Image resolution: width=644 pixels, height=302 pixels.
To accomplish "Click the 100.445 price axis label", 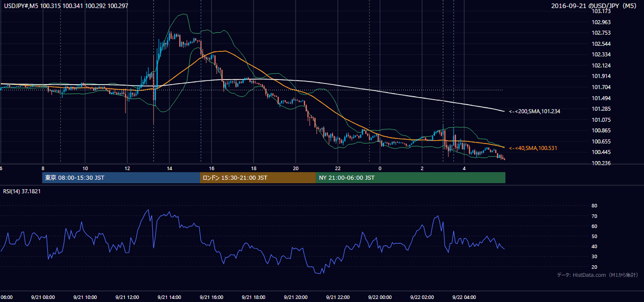I will pyautogui.click(x=601, y=152).
